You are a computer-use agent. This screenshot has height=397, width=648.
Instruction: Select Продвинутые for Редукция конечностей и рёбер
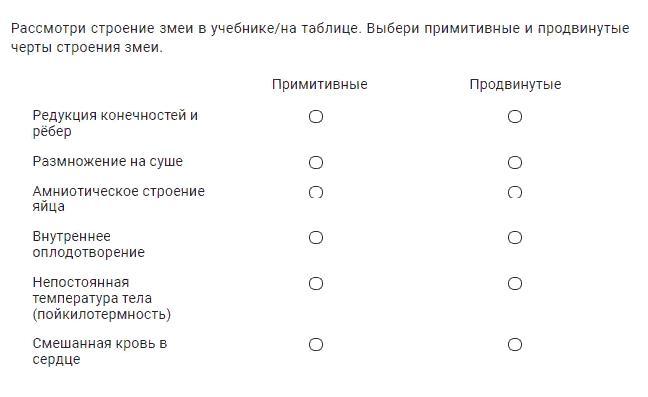(515, 116)
